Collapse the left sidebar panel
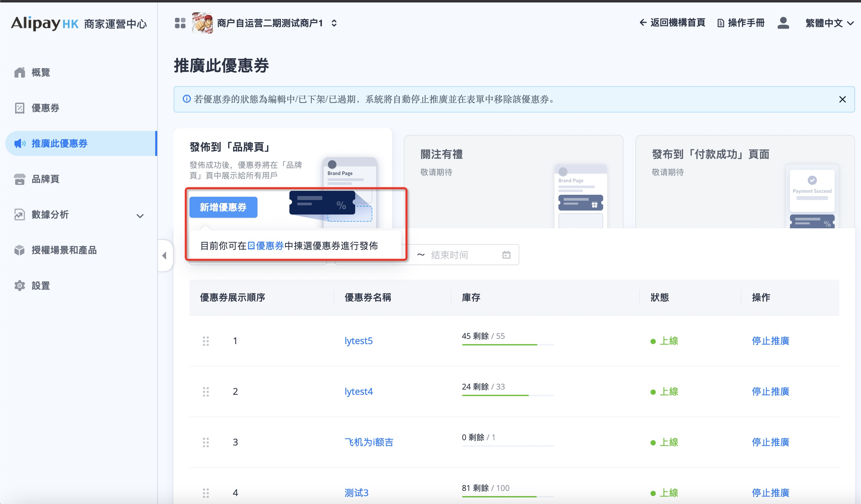Image resolution: width=861 pixels, height=504 pixels. coord(165,255)
